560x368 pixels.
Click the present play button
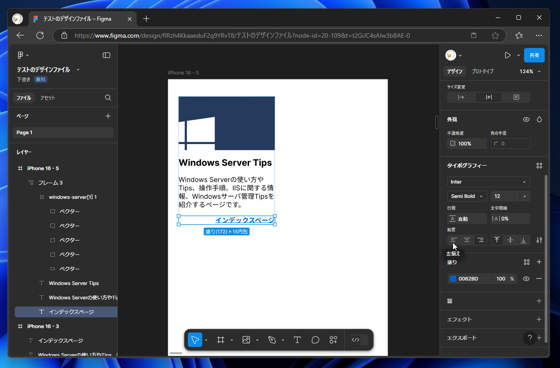pos(507,55)
